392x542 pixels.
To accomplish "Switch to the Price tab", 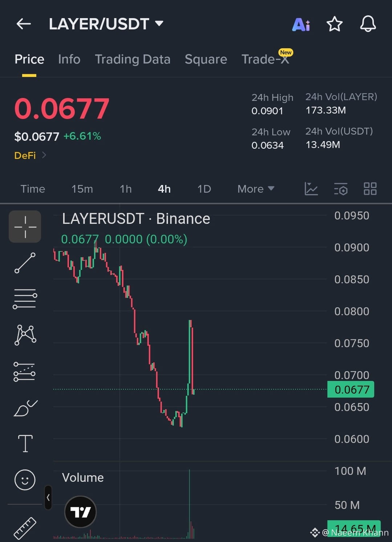I will [x=29, y=59].
